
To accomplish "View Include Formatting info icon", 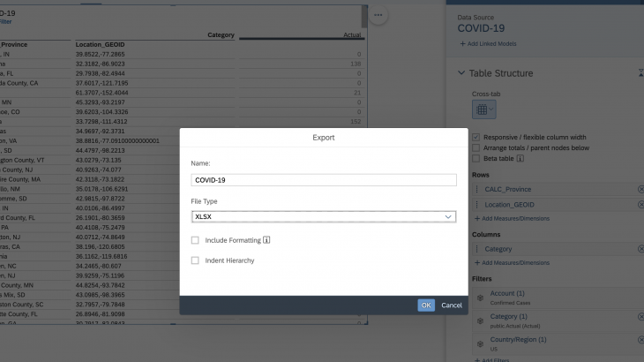I will 266,240.
